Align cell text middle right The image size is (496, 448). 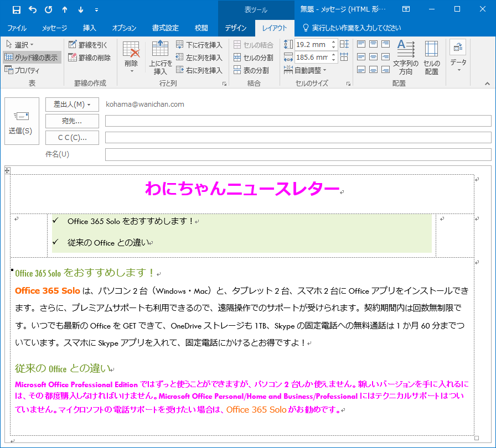[x=385, y=57]
